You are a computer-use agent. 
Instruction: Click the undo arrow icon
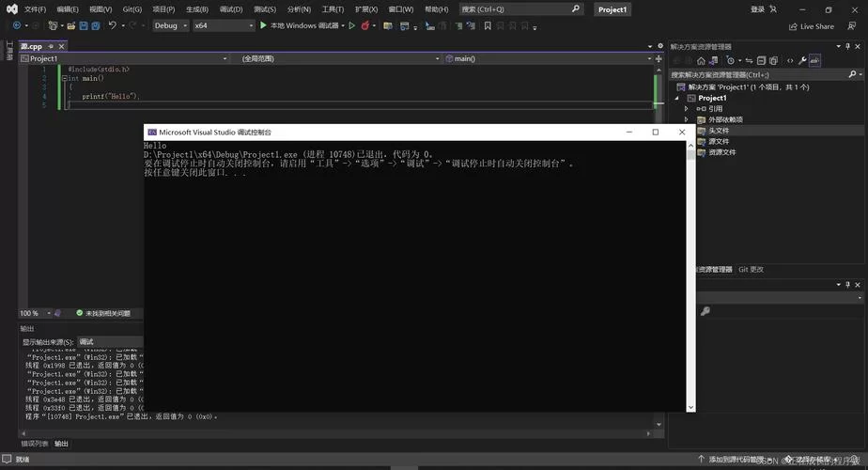[x=113, y=25]
